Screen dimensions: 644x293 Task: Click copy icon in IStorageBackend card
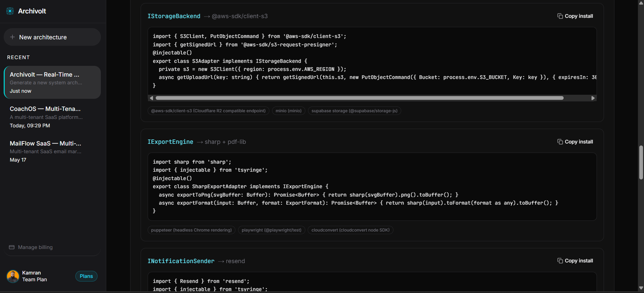click(560, 16)
